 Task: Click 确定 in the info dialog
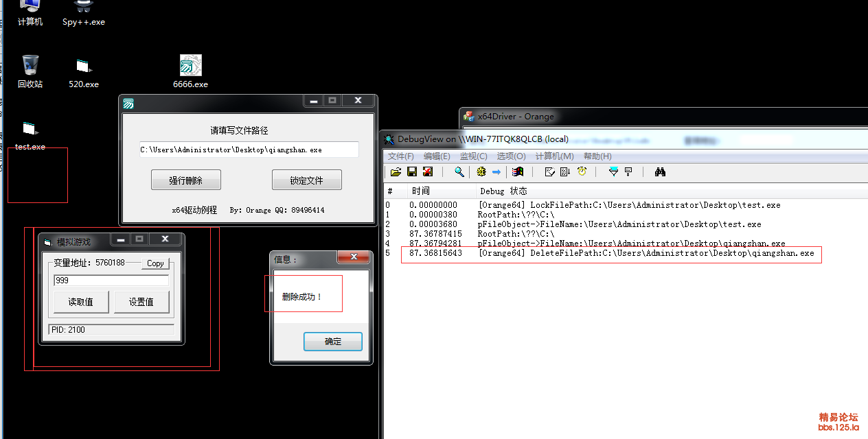[333, 342]
